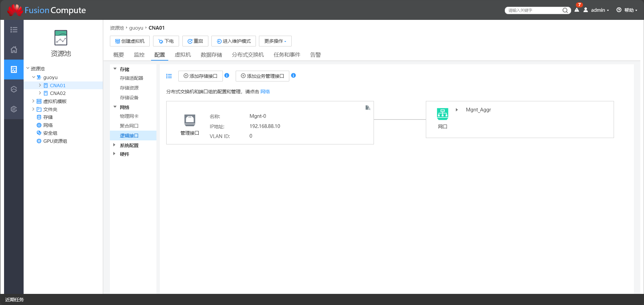
Task: Switch to the 概要 tab
Action: [x=119, y=55]
